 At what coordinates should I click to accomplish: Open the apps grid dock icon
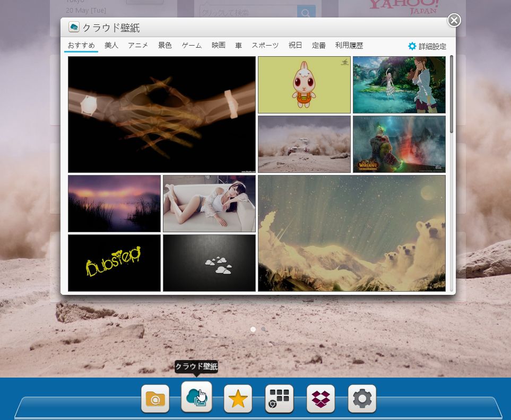279,398
